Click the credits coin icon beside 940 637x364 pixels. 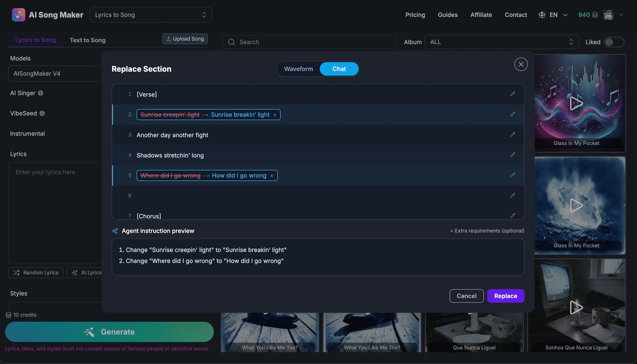pos(595,15)
